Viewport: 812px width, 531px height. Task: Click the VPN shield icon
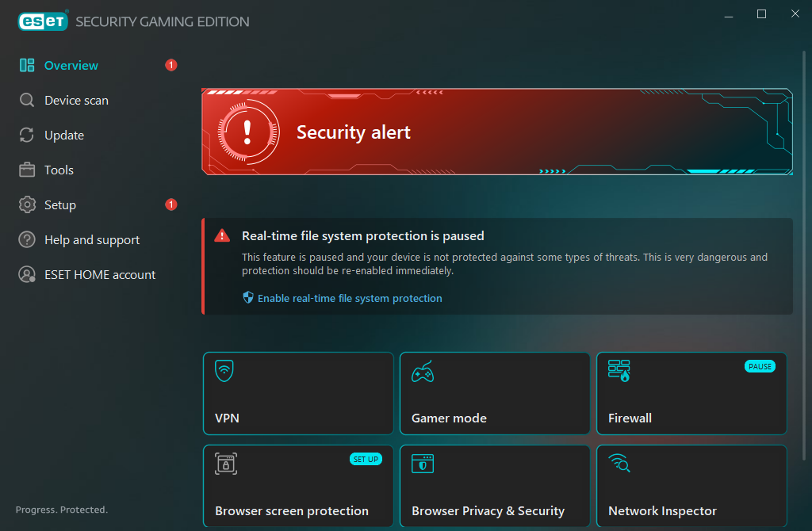224,371
